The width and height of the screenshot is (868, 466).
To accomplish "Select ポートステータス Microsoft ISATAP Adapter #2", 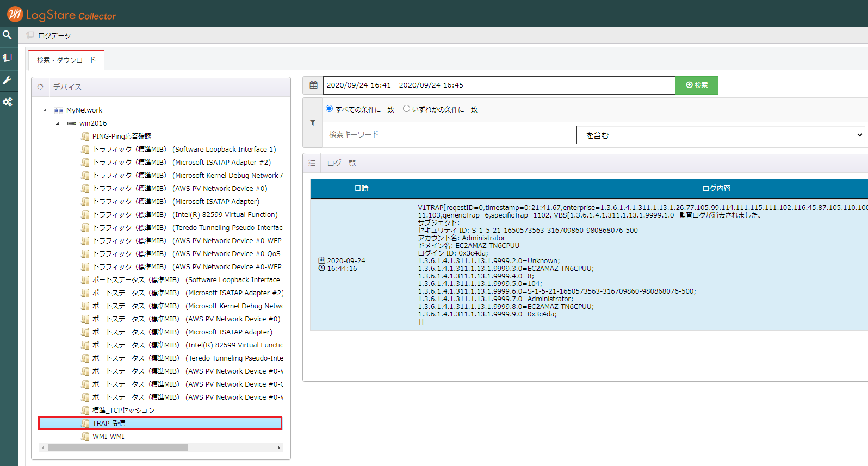I will [188, 293].
